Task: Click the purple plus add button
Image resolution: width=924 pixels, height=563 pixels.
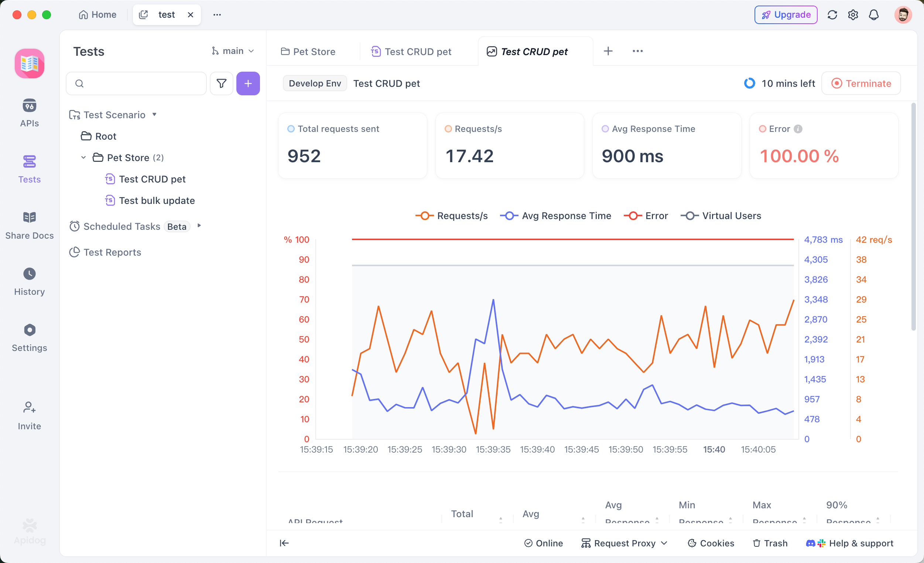Action: pos(248,83)
